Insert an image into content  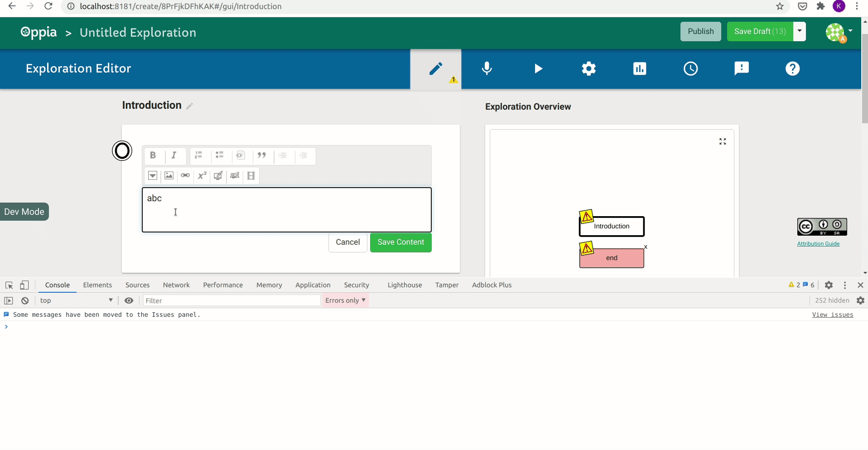(x=169, y=176)
